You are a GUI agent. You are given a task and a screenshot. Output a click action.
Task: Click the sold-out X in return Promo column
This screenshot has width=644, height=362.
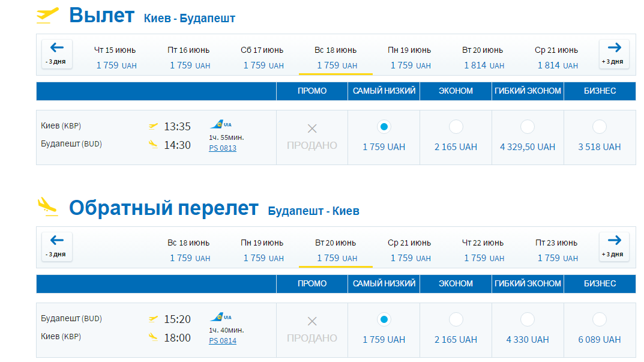[312, 321]
